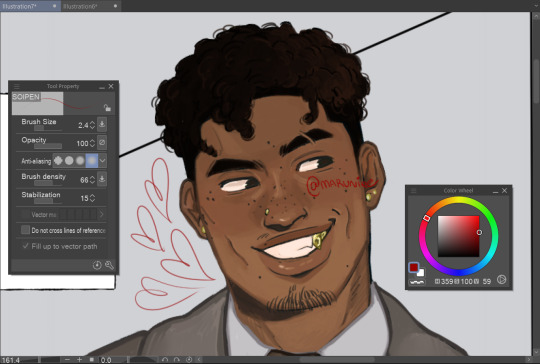Rotate canvas right icon in status bar

[x=177, y=360]
